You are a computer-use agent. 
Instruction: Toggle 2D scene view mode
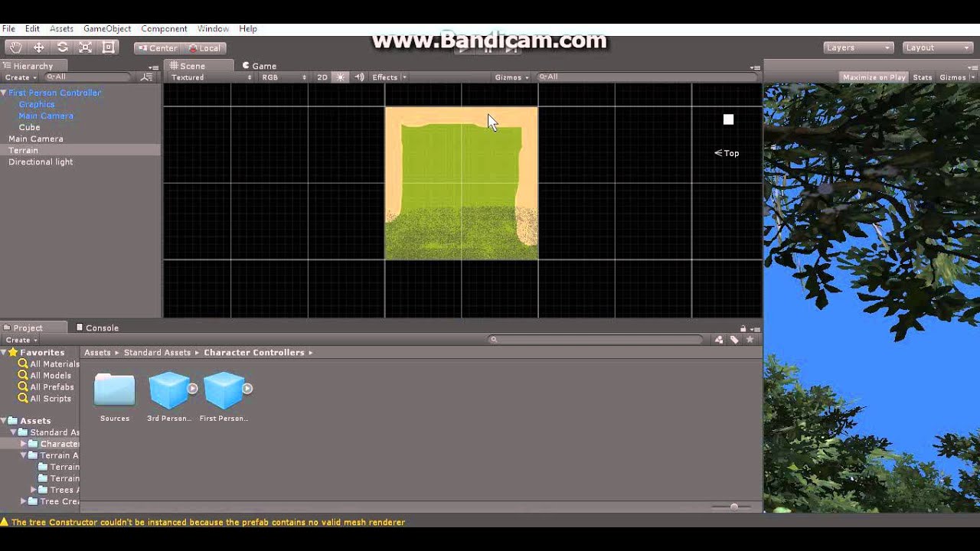click(322, 77)
